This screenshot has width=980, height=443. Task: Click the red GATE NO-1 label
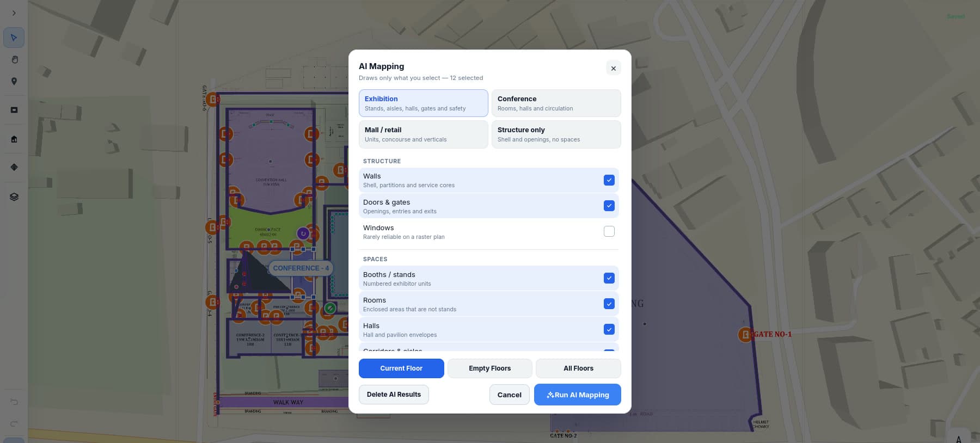(772, 334)
